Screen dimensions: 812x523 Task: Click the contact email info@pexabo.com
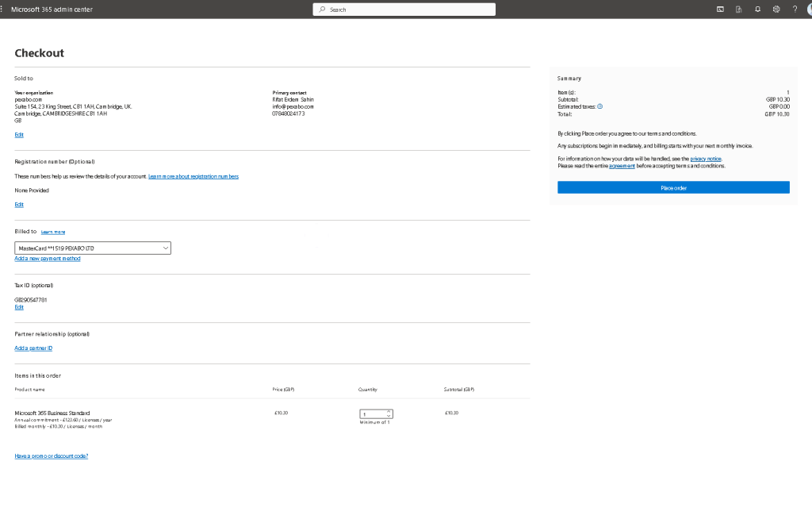click(x=293, y=106)
